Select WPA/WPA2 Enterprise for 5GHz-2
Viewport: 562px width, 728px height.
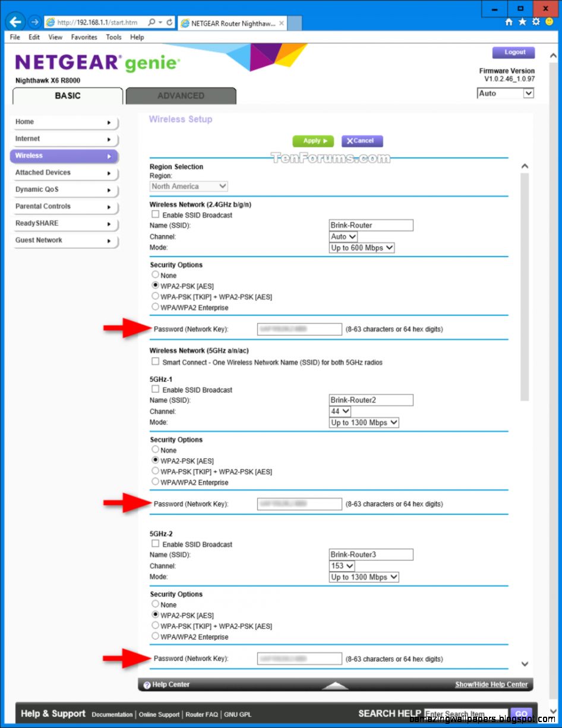click(156, 637)
